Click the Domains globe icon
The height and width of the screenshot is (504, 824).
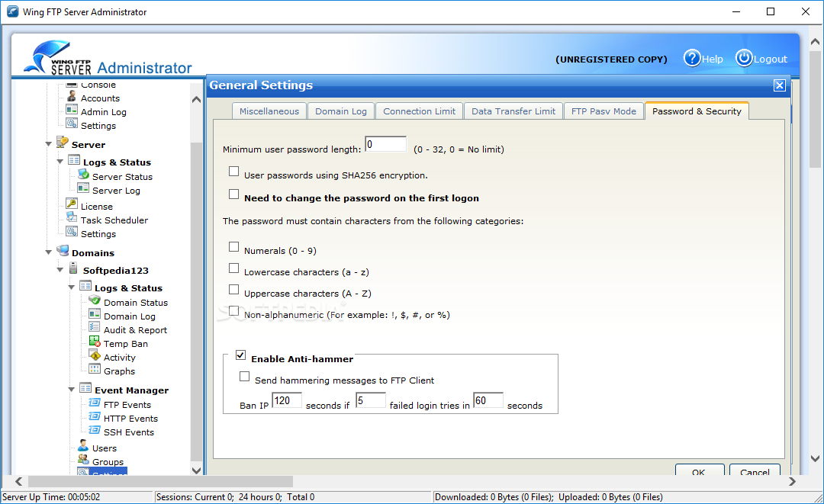(63, 250)
